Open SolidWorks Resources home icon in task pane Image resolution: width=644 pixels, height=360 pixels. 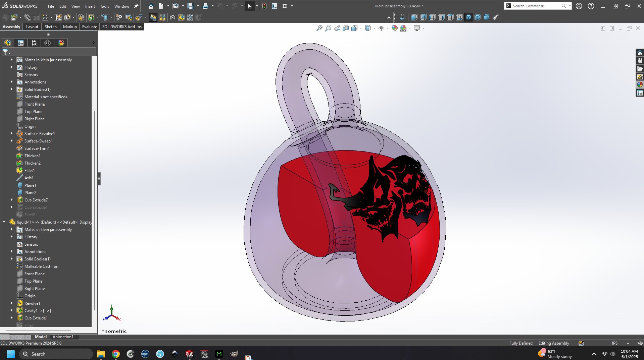click(640, 53)
